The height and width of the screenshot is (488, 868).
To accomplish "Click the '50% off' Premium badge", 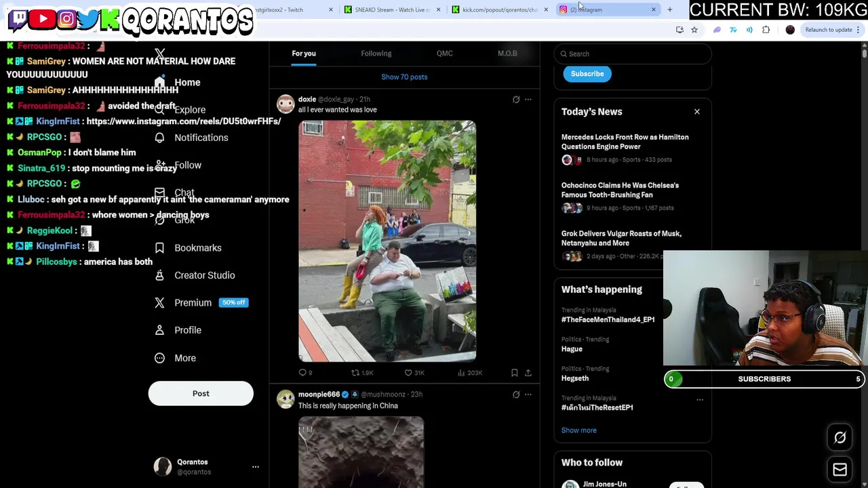I will [x=233, y=302].
